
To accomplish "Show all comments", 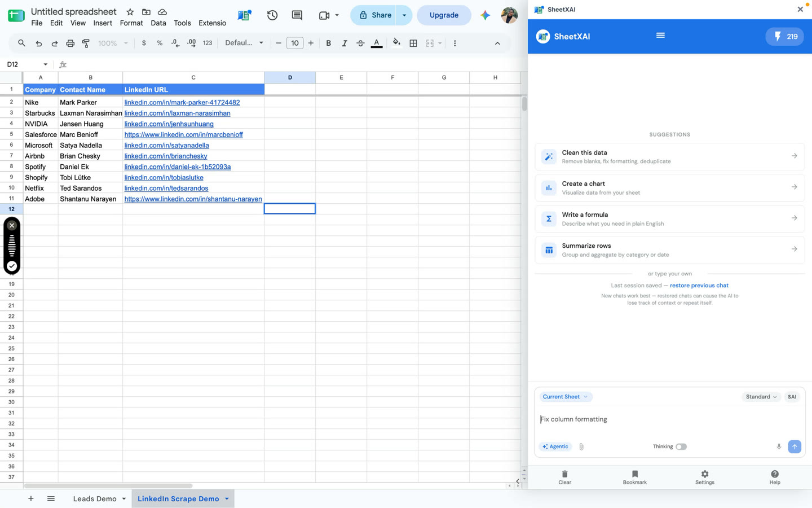I will pyautogui.click(x=297, y=15).
